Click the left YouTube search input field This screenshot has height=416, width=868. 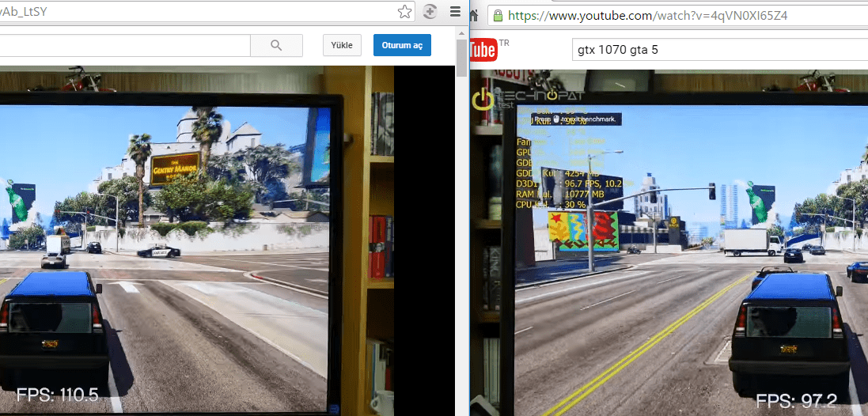pos(125,45)
